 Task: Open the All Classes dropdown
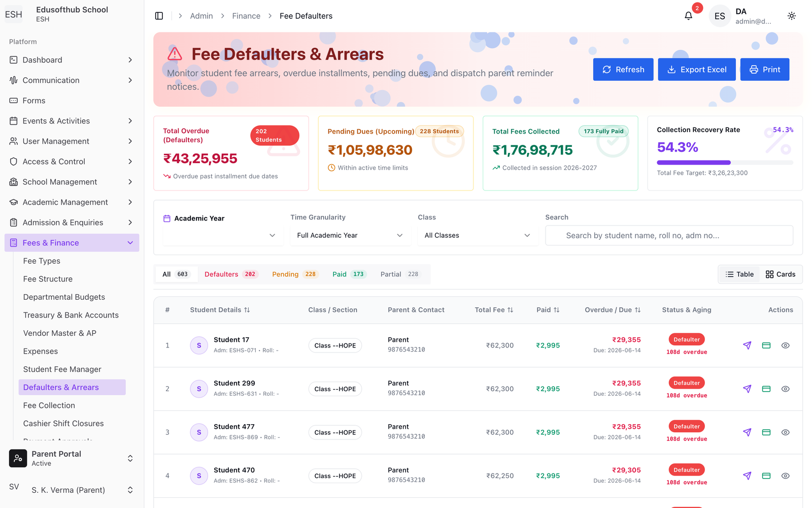[478, 235]
